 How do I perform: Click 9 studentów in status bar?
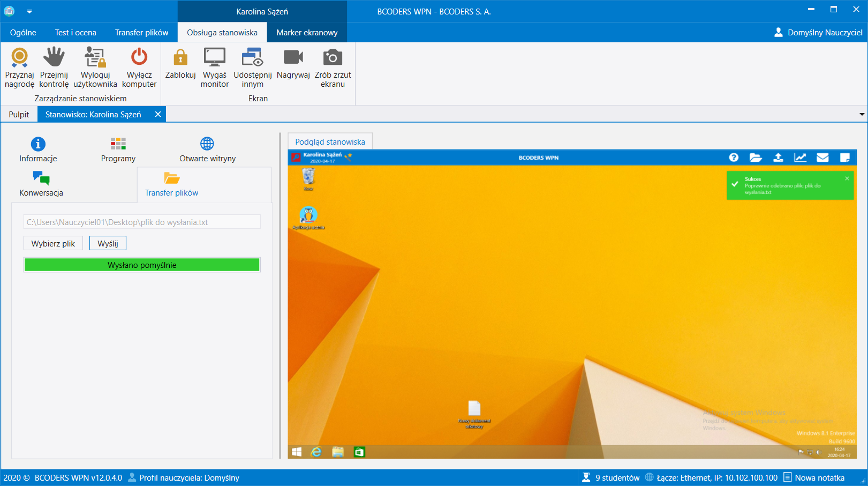[x=611, y=477]
